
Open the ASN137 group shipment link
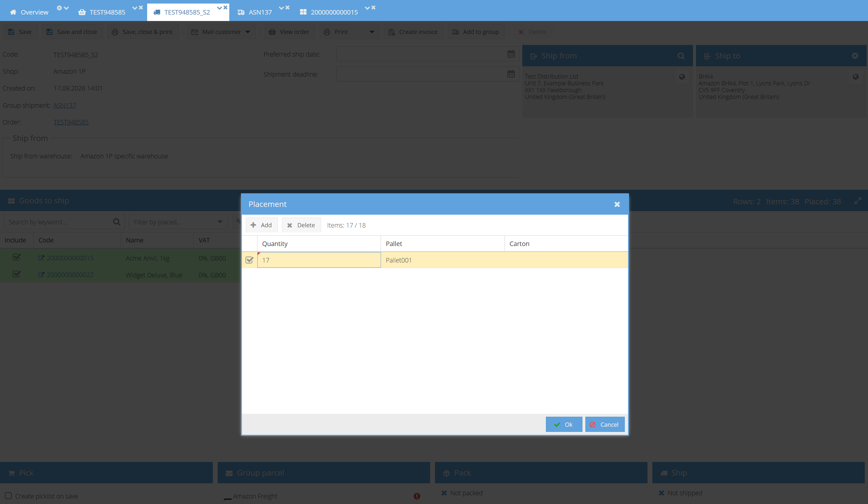tap(65, 105)
